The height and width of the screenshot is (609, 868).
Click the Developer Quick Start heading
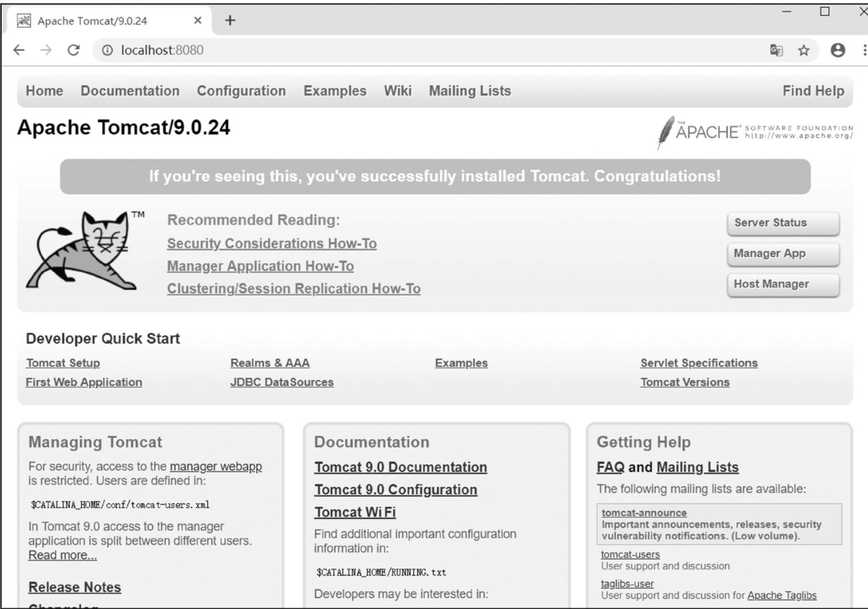click(103, 339)
